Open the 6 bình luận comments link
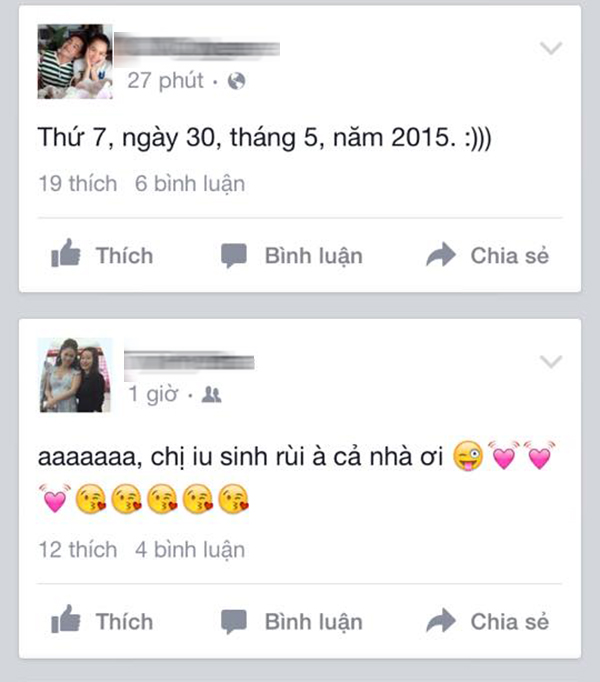 click(x=190, y=184)
